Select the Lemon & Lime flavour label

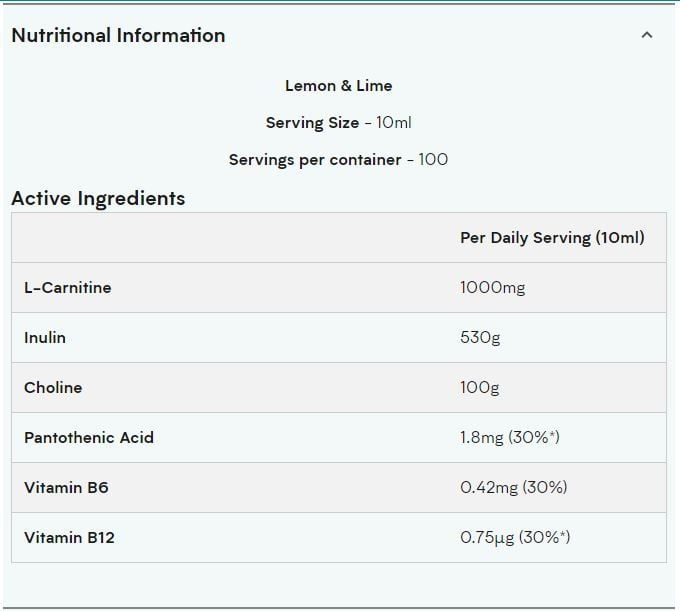339,85
